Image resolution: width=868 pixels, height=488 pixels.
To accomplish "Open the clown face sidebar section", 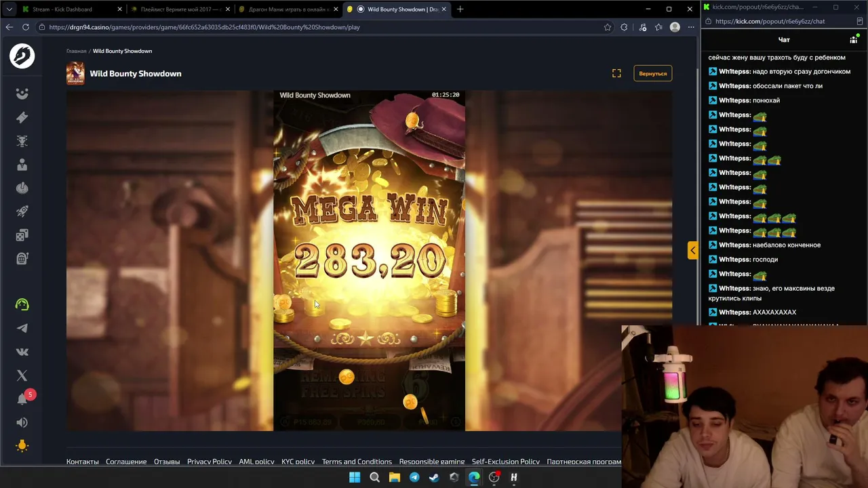I will pos(22,94).
